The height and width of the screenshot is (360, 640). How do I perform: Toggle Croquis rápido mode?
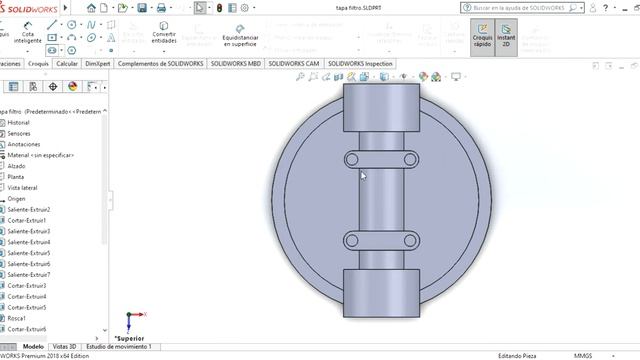click(482, 37)
